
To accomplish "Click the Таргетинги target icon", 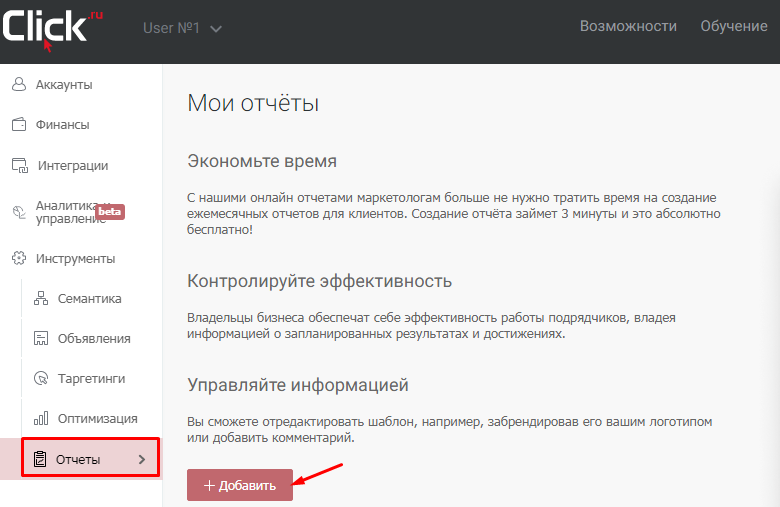I will click(41, 378).
